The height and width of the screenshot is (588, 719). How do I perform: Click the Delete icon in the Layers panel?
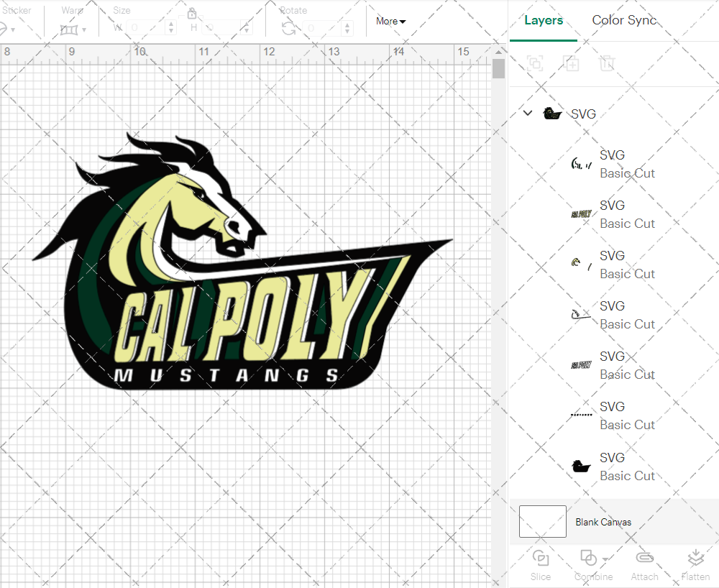[608, 63]
